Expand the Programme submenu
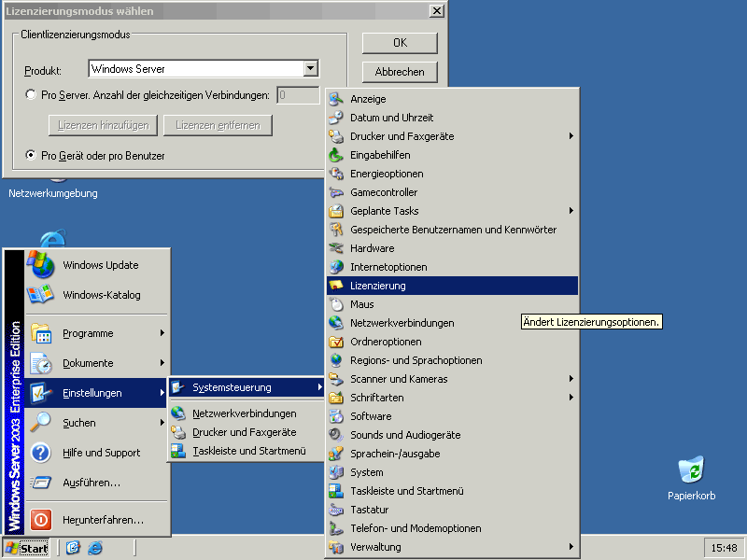This screenshot has height=560, width=747. (x=162, y=333)
